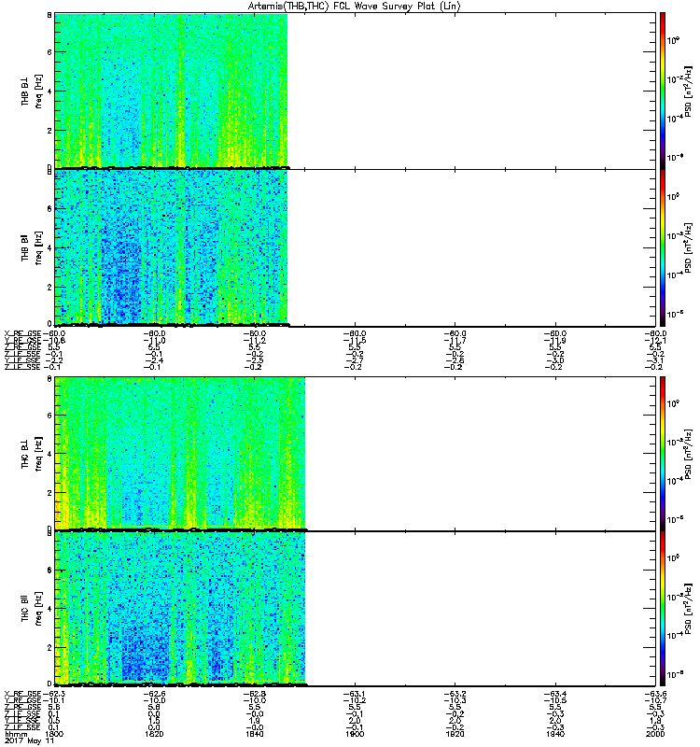Click the "2017 May 11" date label
Viewport: 700px width, 747px height.
tap(30, 741)
